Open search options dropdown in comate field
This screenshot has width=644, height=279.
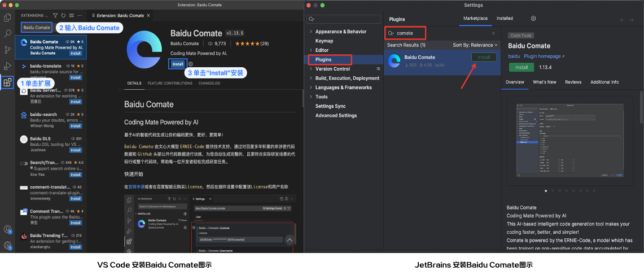[x=391, y=33]
